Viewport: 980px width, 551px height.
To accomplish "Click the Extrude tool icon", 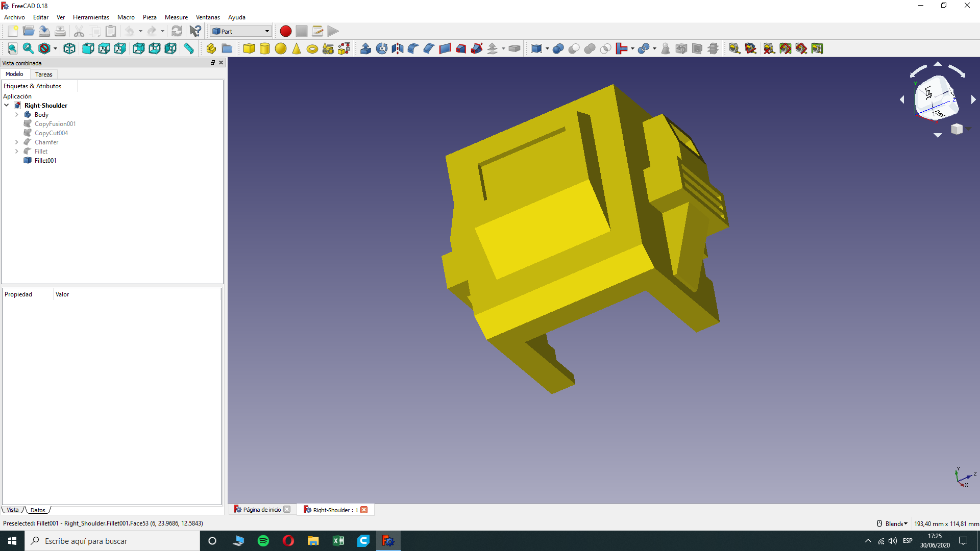I will pos(365,48).
